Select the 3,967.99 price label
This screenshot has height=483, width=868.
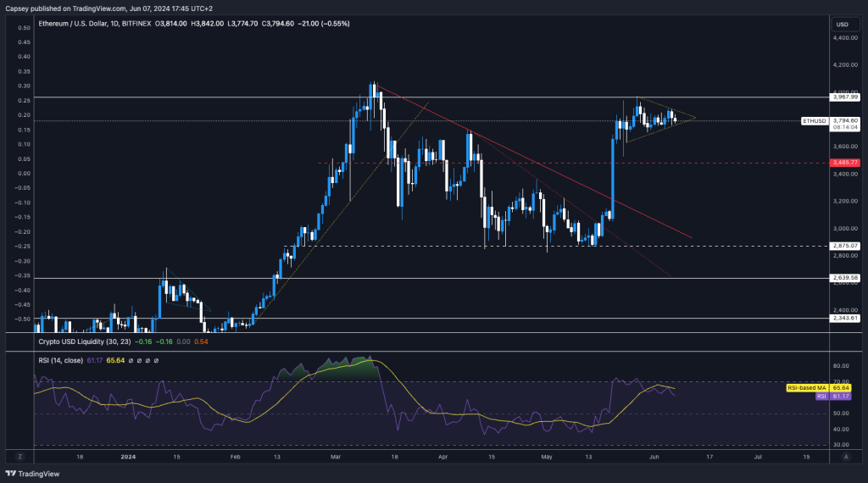[845, 97]
